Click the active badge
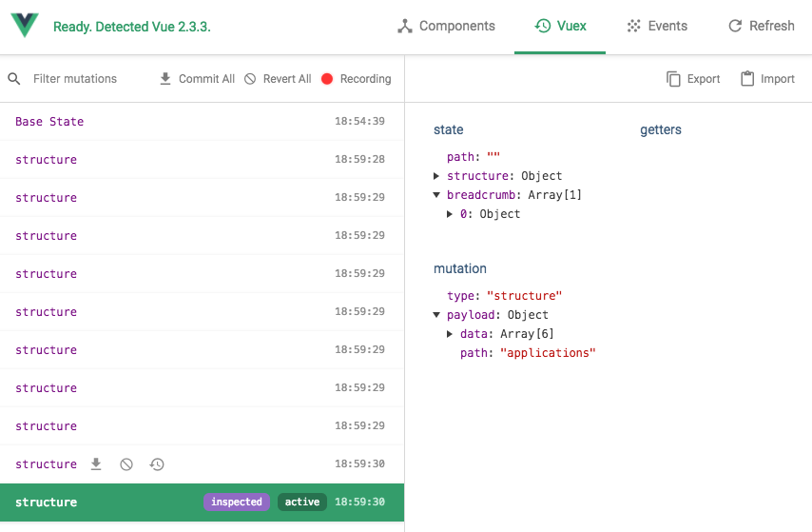Screen dimensions: 812x532 [x=302, y=502]
